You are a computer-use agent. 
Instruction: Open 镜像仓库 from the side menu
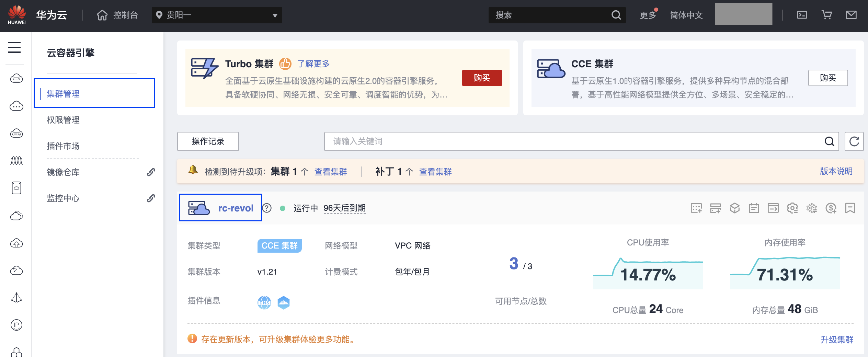point(63,172)
